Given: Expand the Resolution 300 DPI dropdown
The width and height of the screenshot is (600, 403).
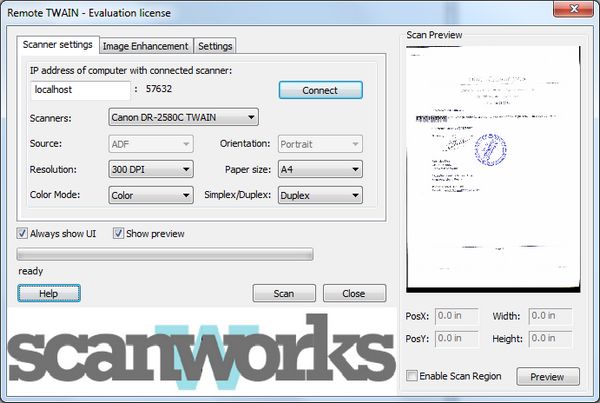Looking at the screenshot, I should point(151,170).
